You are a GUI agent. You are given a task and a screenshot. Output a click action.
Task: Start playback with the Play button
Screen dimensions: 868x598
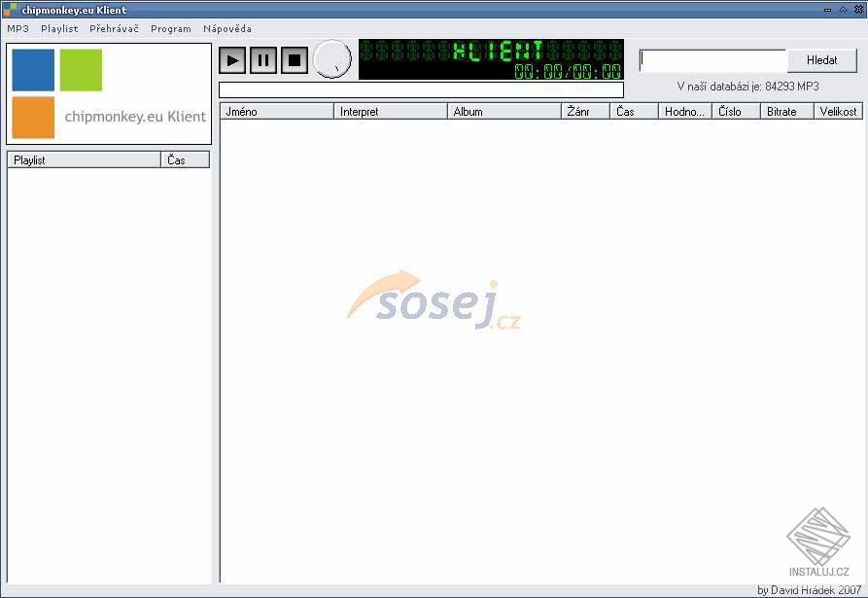232,60
